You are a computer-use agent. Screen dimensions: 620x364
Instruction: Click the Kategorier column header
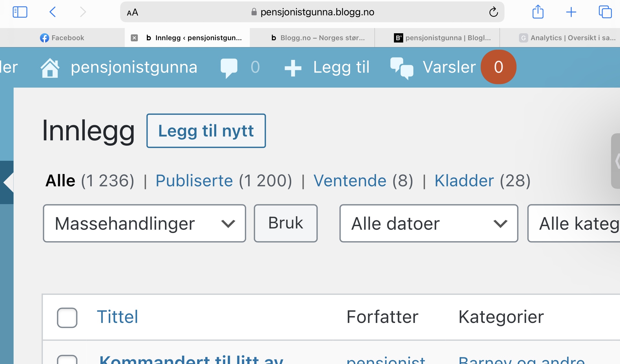[x=501, y=317]
